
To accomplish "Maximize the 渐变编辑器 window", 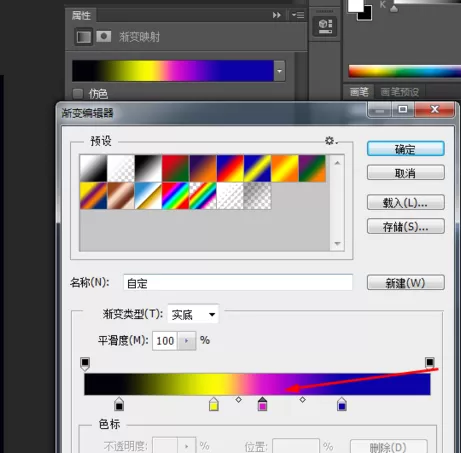I will [402, 109].
